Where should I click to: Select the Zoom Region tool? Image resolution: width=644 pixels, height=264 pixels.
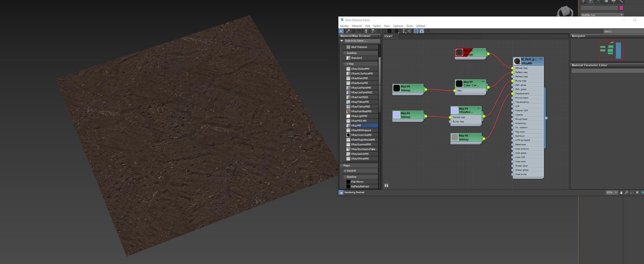point(632,192)
